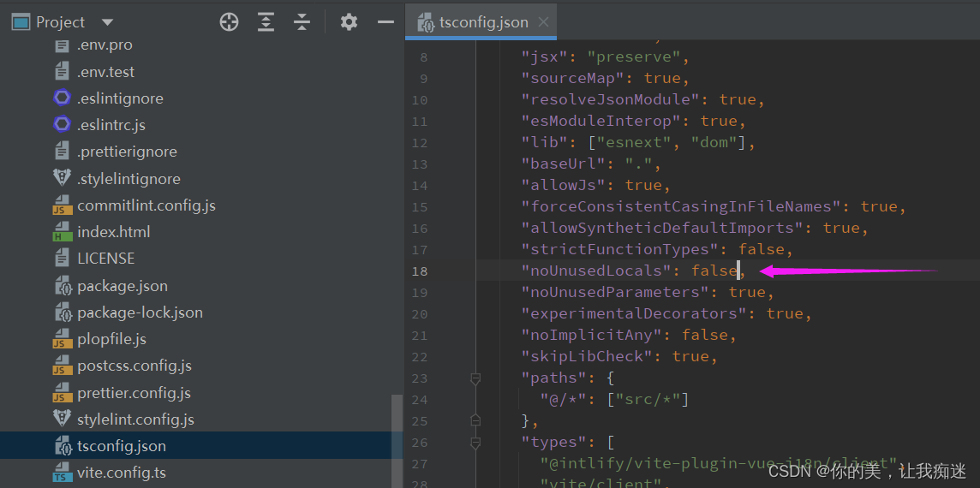Click the postcss.config.js JS icon

click(x=62, y=366)
